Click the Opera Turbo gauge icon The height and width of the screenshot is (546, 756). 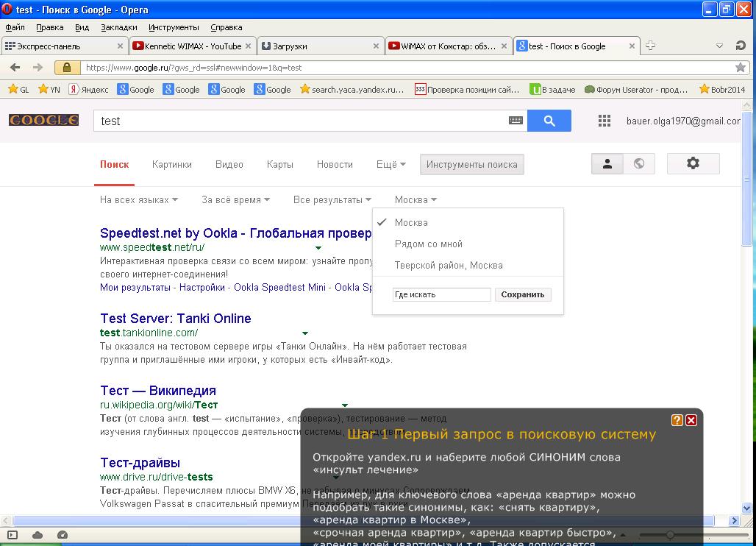click(x=63, y=535)
